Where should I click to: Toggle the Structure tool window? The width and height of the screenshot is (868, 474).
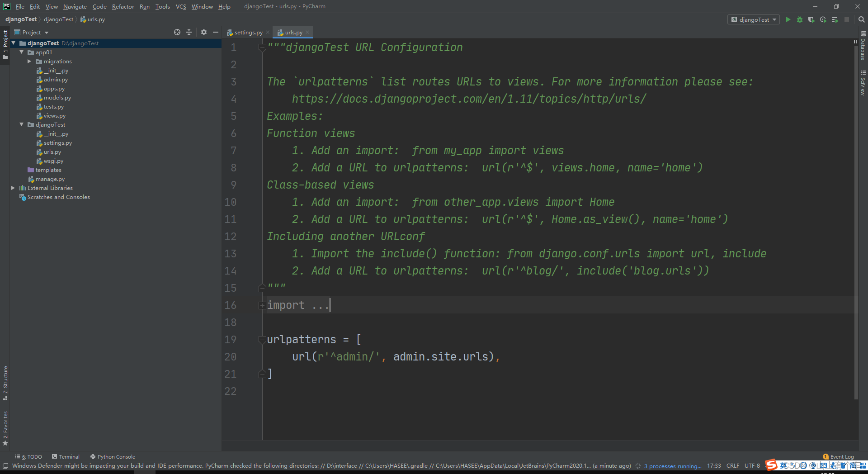[x=5, y=383]
